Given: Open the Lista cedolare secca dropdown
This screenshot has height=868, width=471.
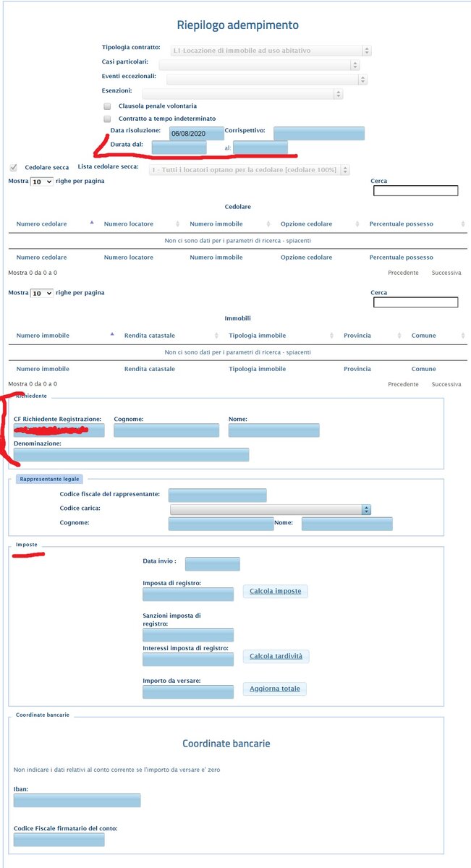Looking at the screenshot, I should [249, 170].
